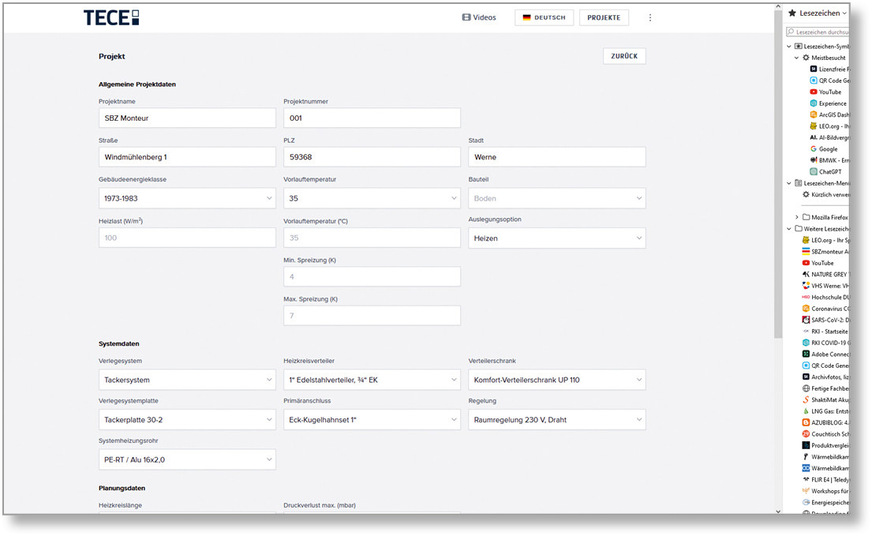Open the Verlegesystem dropdown showing Tackersystem
This screenshot has width=872, height=536.
click(186, 380)
